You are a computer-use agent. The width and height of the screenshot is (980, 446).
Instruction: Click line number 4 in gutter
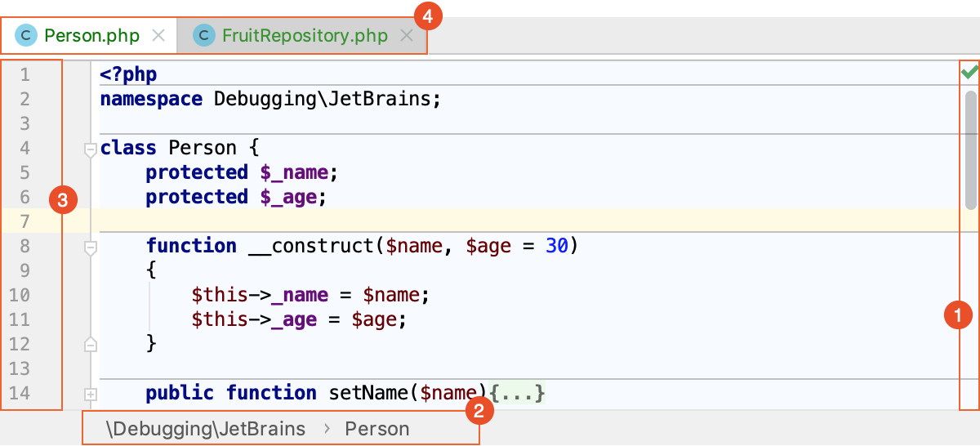tap(24, 149)
